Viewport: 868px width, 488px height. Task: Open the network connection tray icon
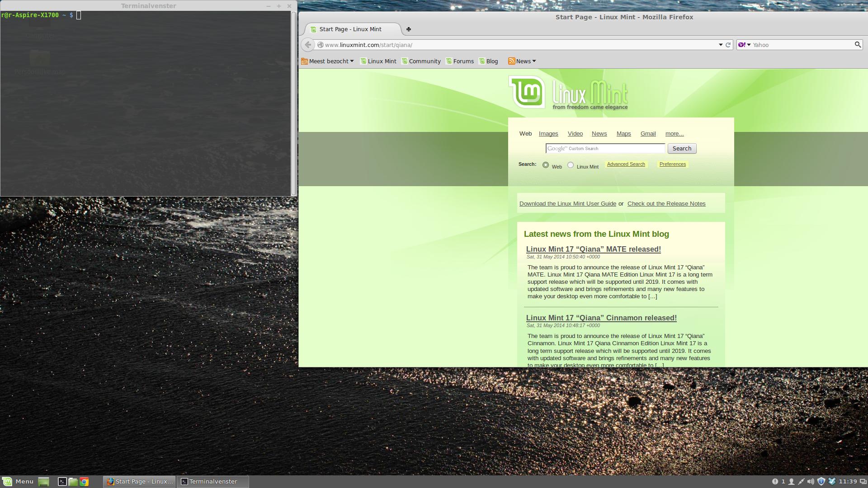(x=801, y=482)
